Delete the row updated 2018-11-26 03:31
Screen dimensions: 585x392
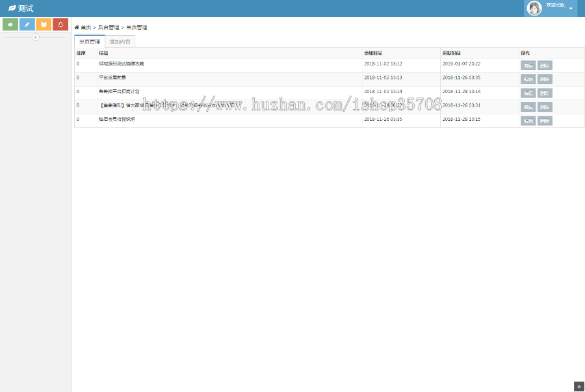tap(545, 107)
